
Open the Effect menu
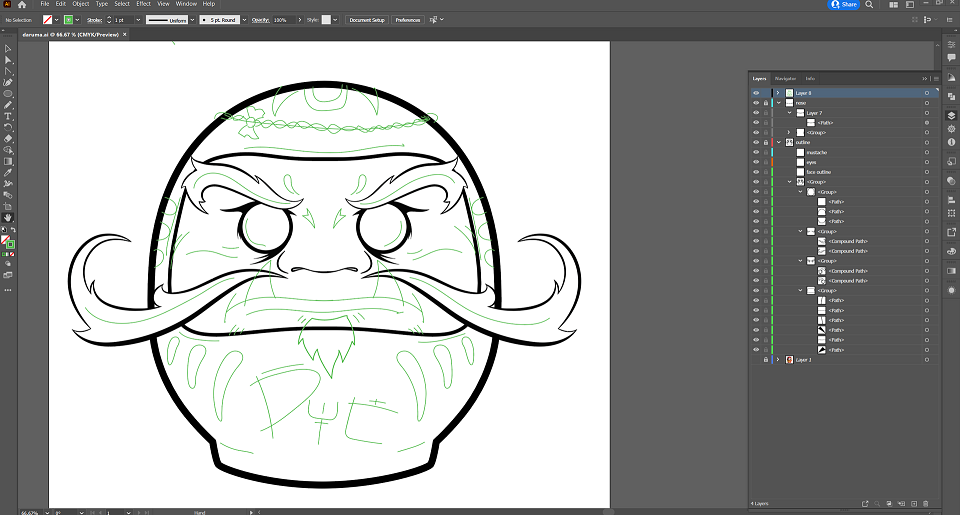click(x=143, y=4)
